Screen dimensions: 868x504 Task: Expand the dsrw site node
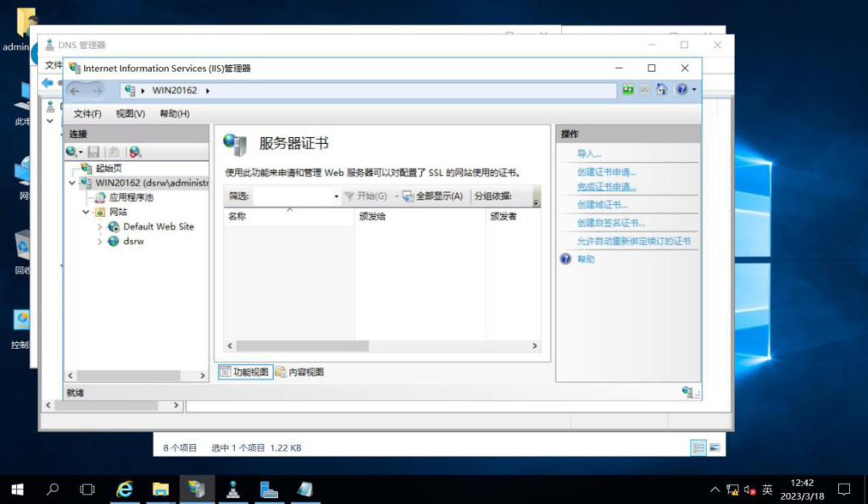coord(100,241)
